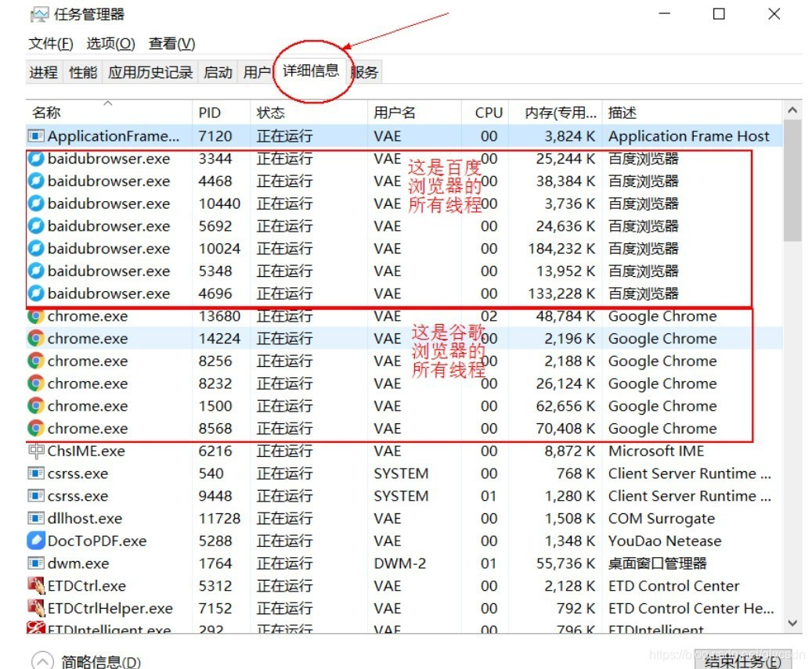Switch to the 服务 tab

click(365, 72)
